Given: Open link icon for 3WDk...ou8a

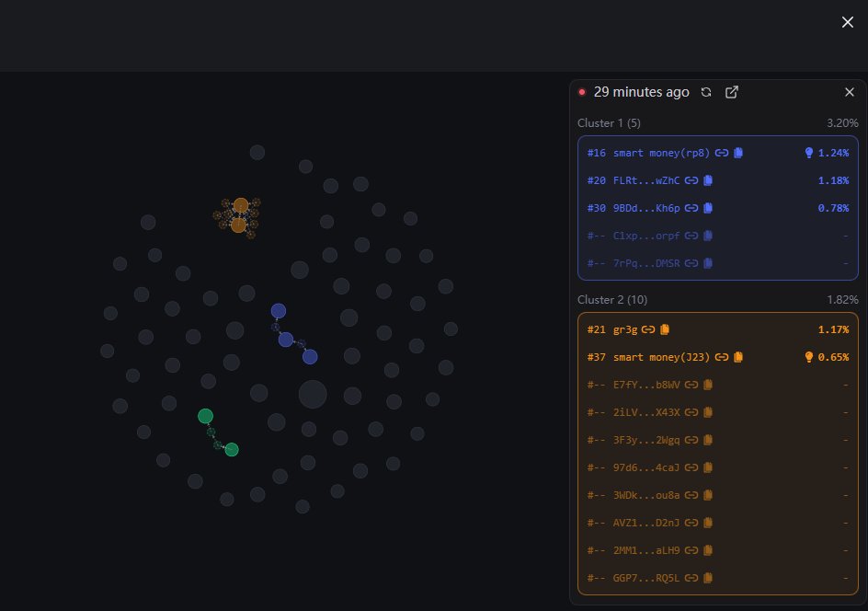Looking at the screenshot, I should 691,496.
